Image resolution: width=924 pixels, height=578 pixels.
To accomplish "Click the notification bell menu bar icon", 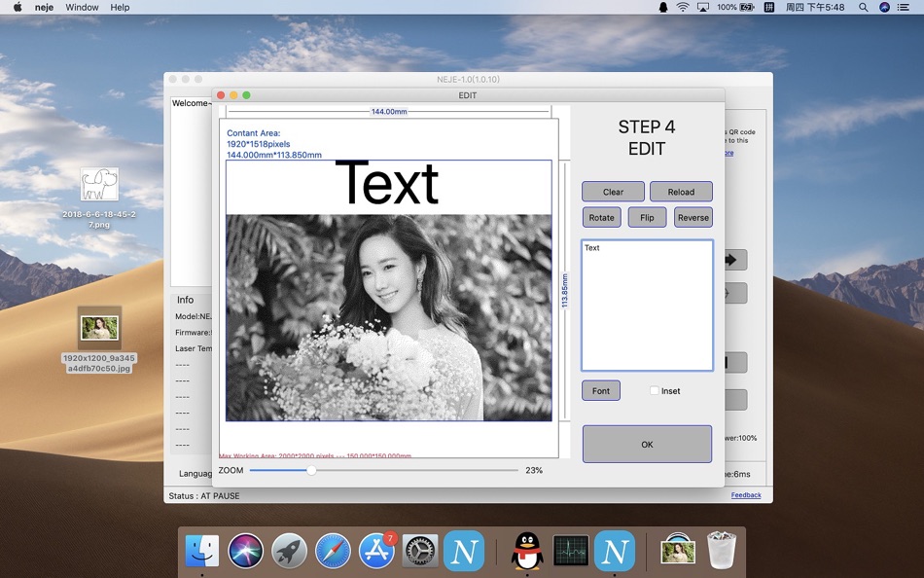I will (663, 7).
